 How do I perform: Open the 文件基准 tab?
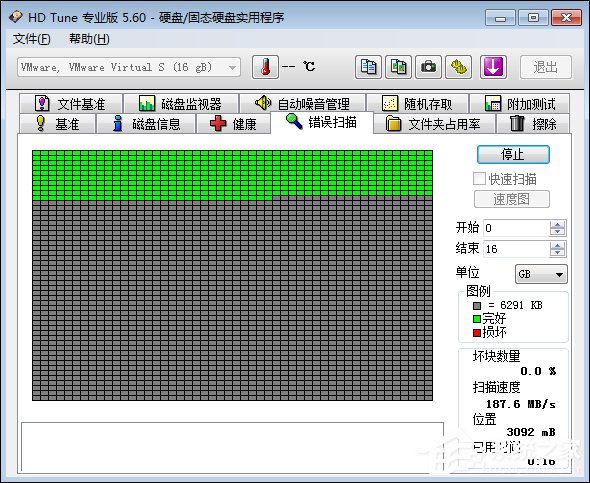(x=71, y=103)
